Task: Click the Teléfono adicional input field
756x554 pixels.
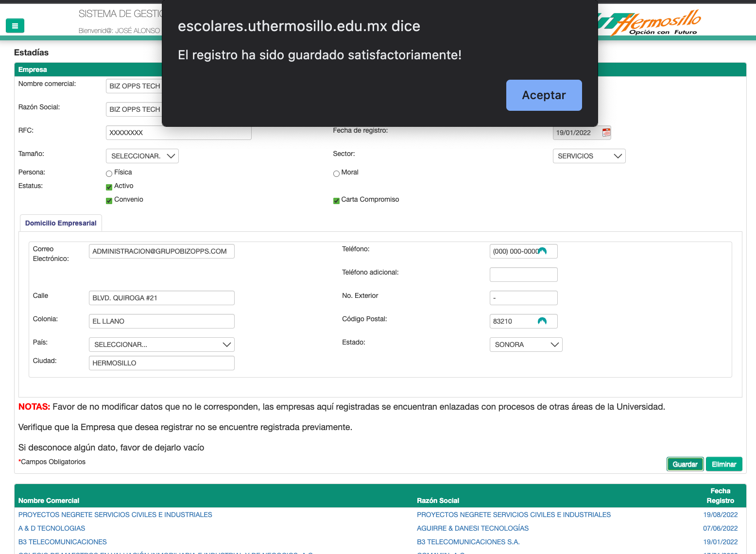Action: [523, 275]
